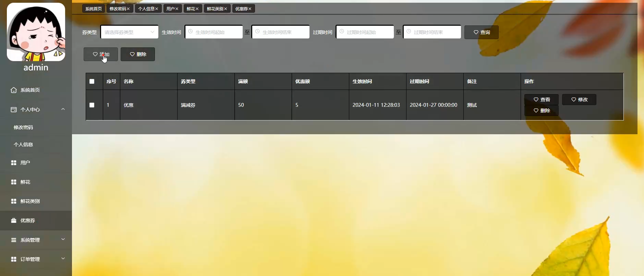
Task: Click clock icon in 过期时间起始 field
Action: pyautogui.click(x=342, y=32)
